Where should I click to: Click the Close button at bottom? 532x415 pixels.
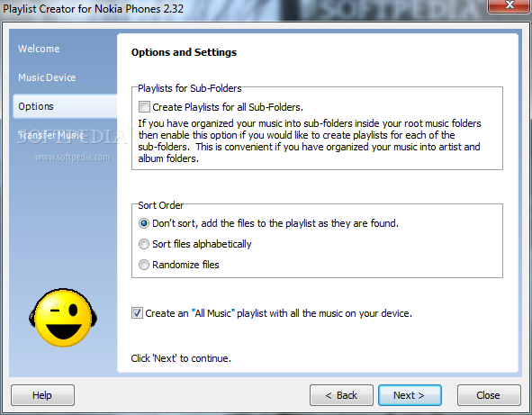click(x=489, y=395)
